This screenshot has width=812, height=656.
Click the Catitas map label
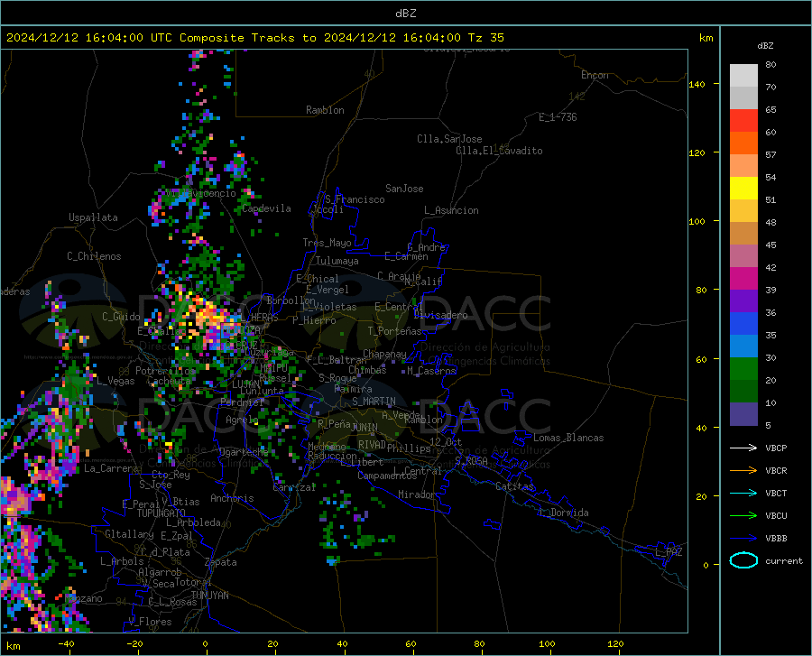pos(514,486)
